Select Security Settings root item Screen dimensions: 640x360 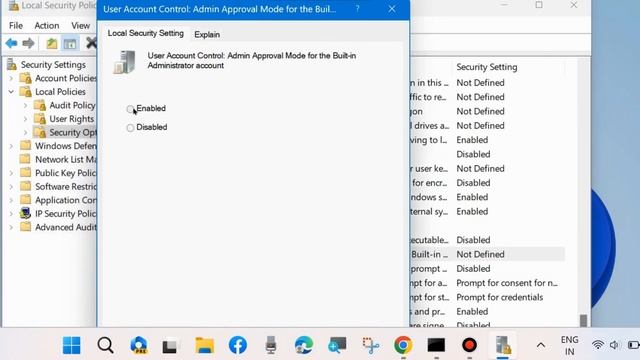point(53,64)
